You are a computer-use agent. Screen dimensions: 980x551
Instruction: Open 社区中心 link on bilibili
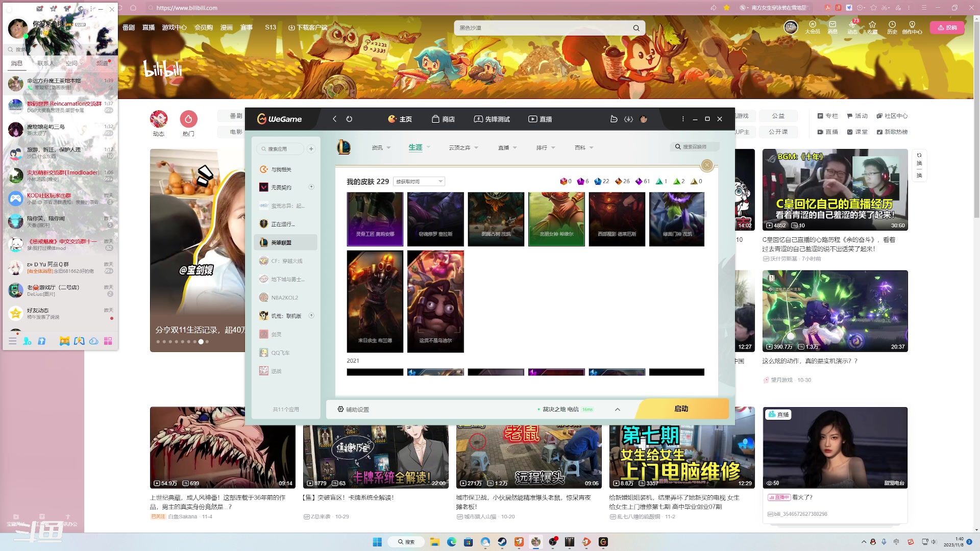[892, 116]
